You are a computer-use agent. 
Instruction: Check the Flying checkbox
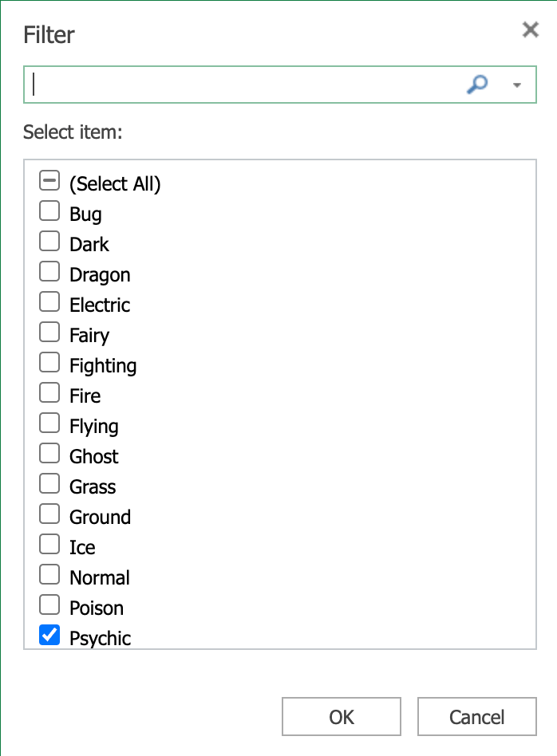(49, 423)
